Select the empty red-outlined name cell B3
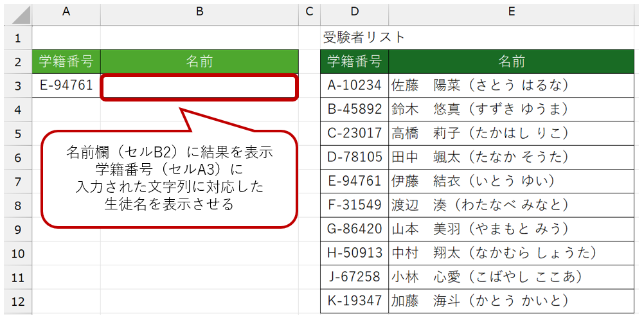This screenshot has width=644, height=318. 199,87
